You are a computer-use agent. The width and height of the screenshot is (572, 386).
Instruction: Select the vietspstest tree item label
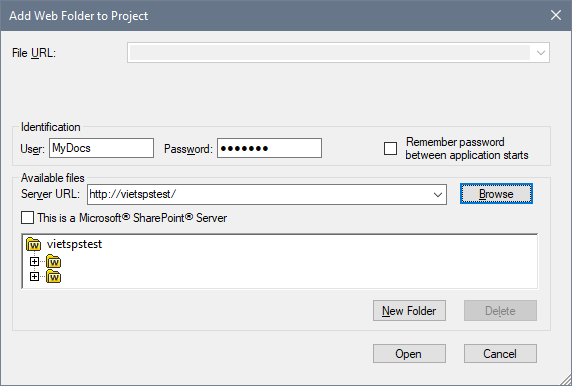click(74, 244)
